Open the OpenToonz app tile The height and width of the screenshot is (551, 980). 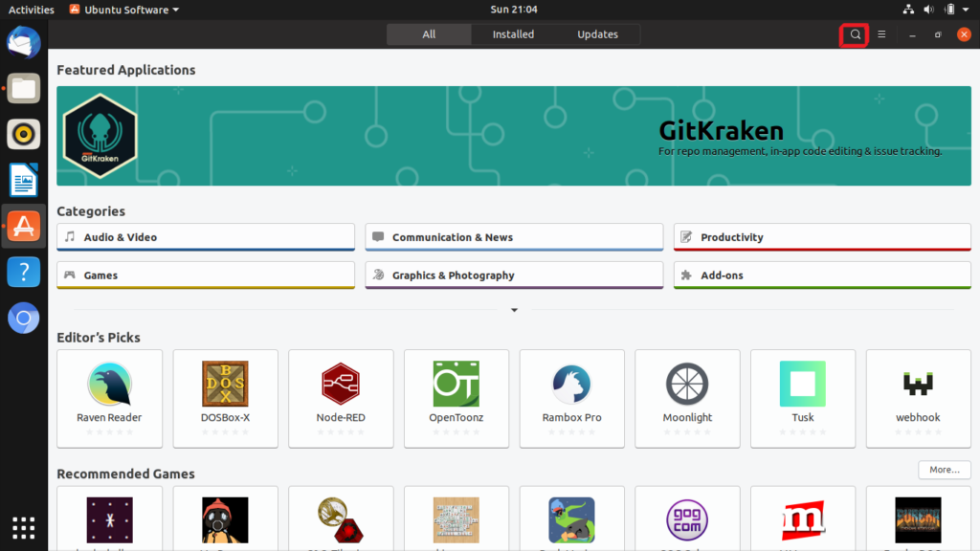click(x=457, y=399)
